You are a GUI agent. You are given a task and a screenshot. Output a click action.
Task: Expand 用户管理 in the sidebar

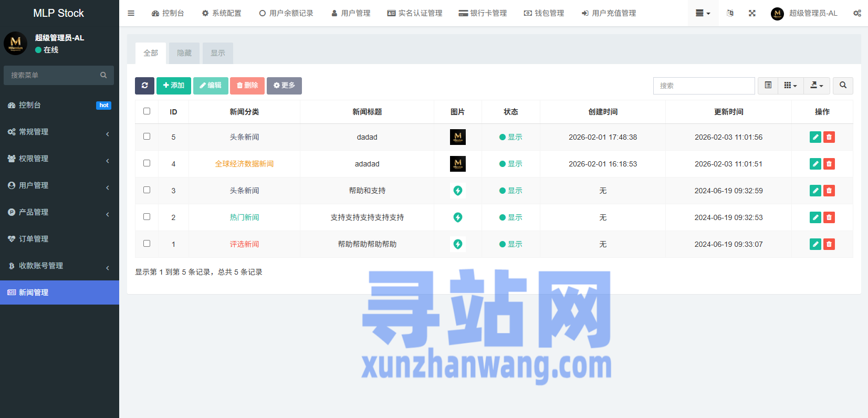59,185
